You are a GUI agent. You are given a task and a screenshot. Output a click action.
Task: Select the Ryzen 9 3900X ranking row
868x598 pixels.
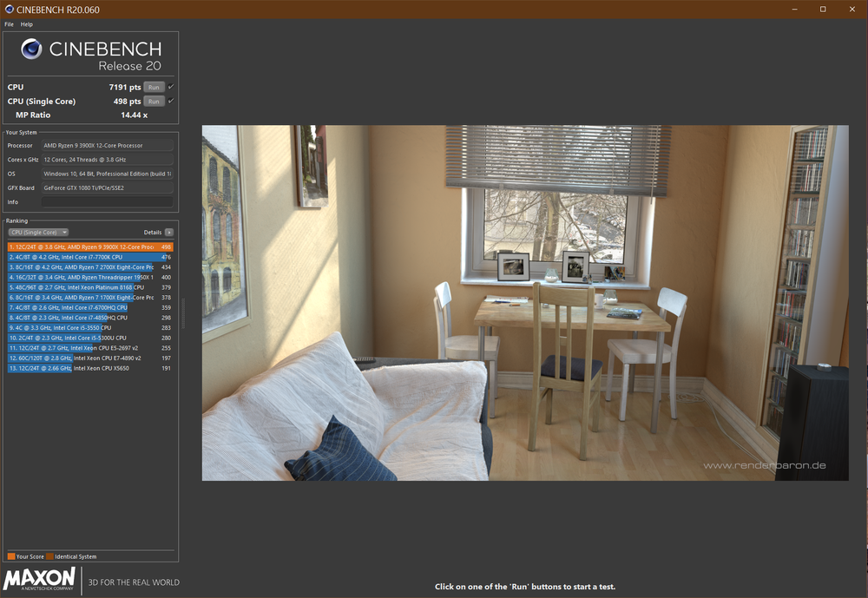[x=90, y=247]
